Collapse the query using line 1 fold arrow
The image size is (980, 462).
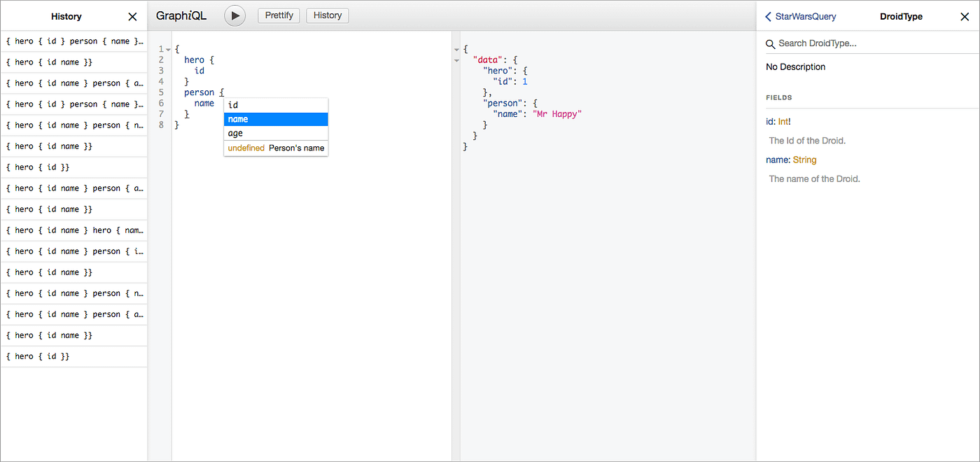(x=167, y=48)
